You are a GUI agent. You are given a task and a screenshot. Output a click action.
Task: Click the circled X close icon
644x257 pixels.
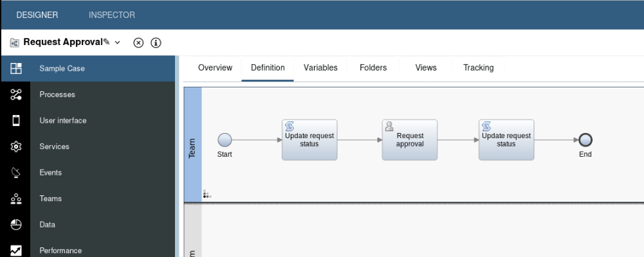point(138,42)
